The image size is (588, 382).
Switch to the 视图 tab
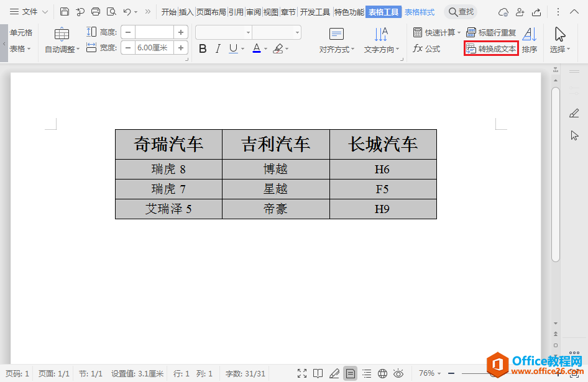[271, 12]
